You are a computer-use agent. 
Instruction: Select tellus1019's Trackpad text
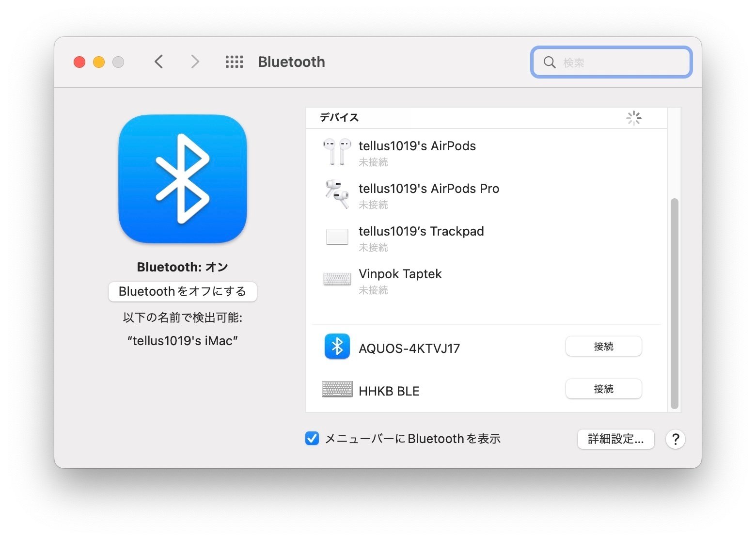421,231
